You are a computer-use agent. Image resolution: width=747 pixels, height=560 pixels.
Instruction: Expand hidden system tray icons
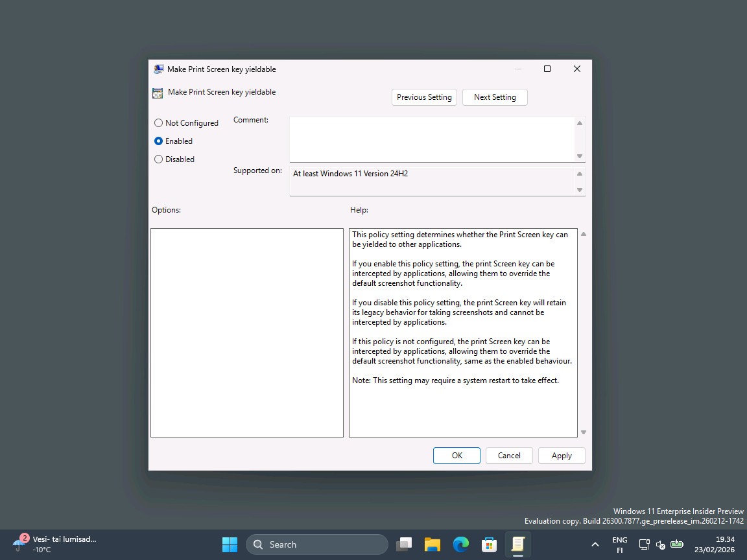(x=595, y=544)
